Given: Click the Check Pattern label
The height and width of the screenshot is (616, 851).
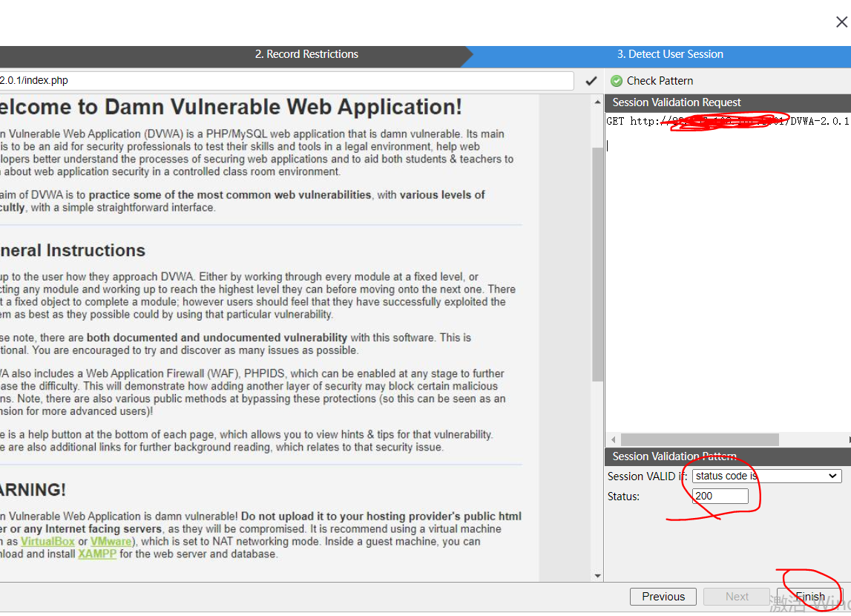Looking at the screenshot, I should coord(660,81).
